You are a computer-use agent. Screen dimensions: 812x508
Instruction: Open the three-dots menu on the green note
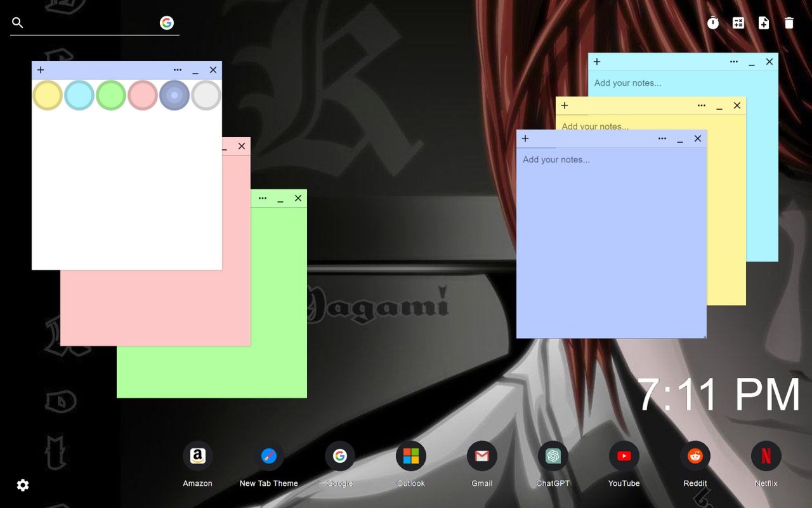263,198
